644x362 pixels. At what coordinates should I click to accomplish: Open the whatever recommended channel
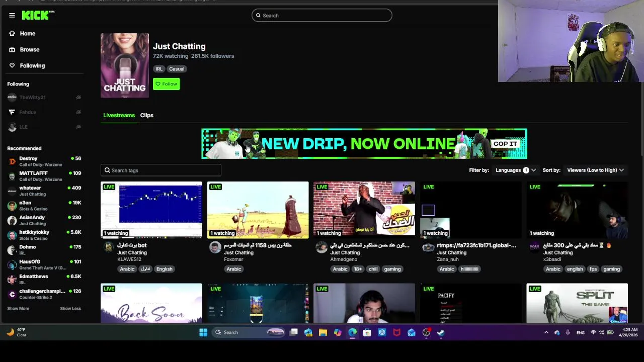[44, 191]
